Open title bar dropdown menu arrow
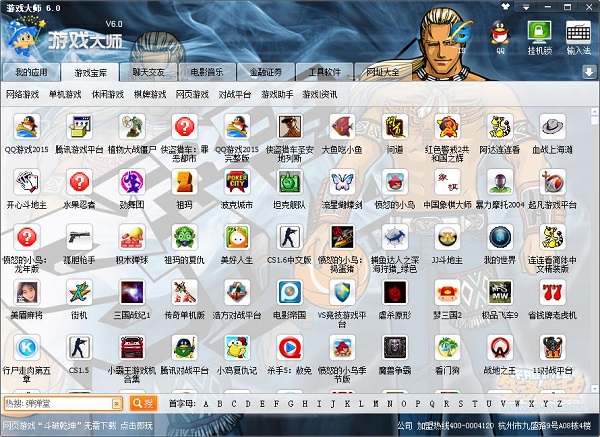 (526, 7)
